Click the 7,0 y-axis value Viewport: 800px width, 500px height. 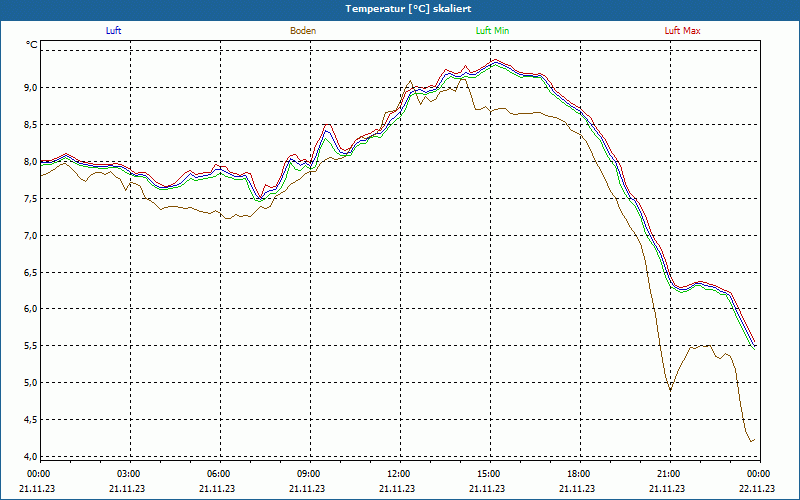tap(31, 235)
